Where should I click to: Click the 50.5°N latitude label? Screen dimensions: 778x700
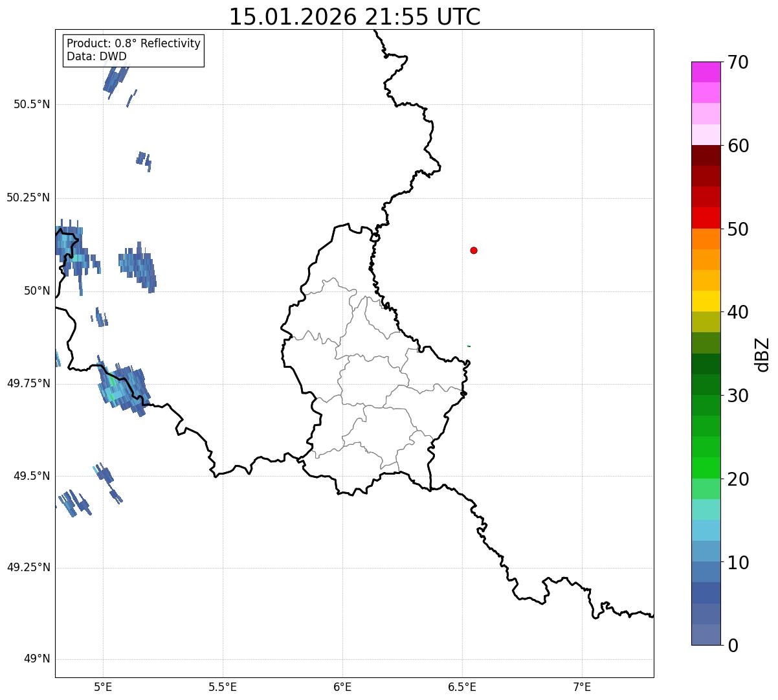pos(32,104)
